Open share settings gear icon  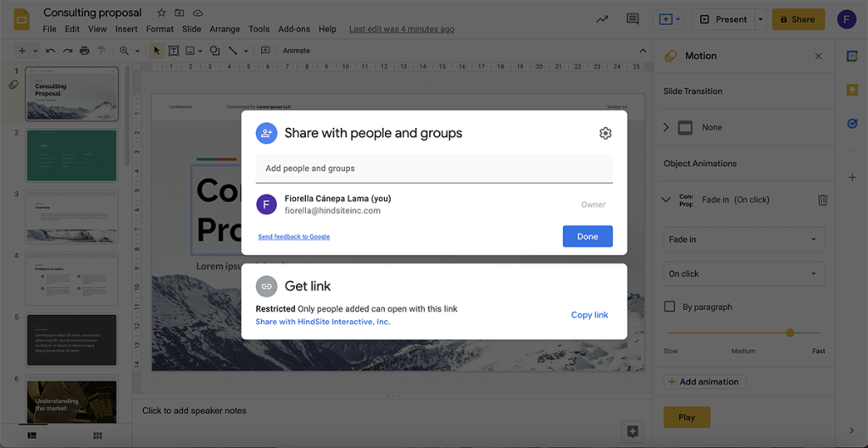tap(604, 133)
